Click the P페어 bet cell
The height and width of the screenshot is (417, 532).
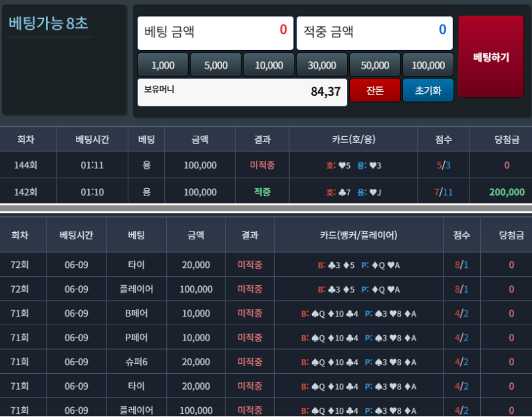pos(136,338)
